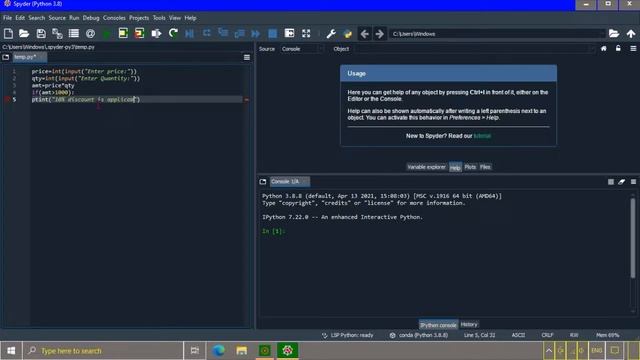
Task: Select the Console 1/A tab
Action: (289, 182)
